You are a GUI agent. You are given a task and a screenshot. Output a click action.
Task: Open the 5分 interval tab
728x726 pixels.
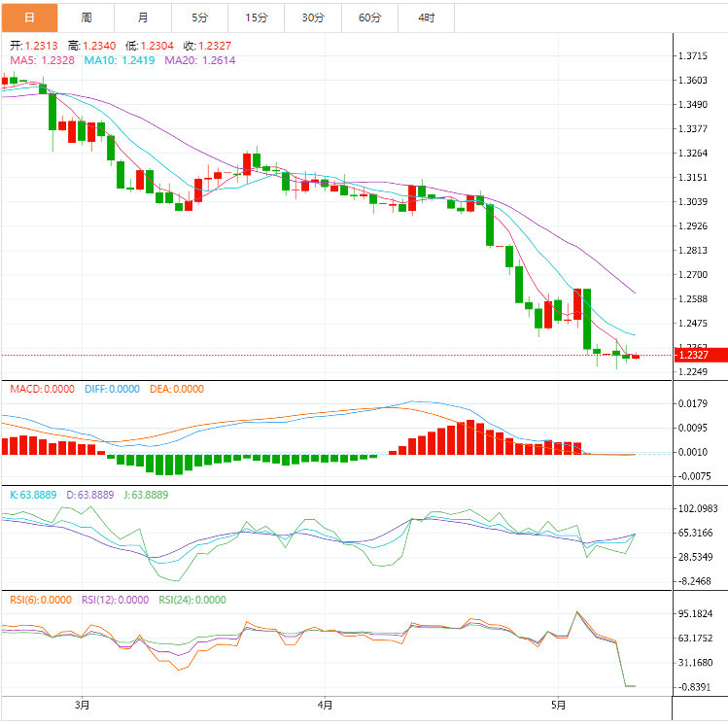click(199, 17)
